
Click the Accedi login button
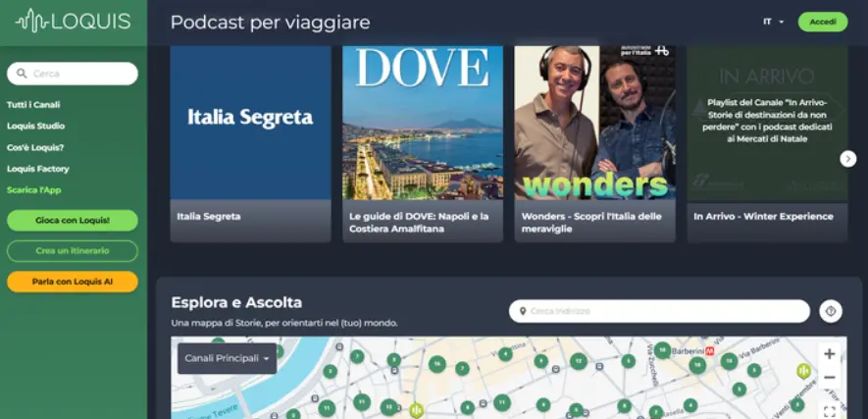823,22
